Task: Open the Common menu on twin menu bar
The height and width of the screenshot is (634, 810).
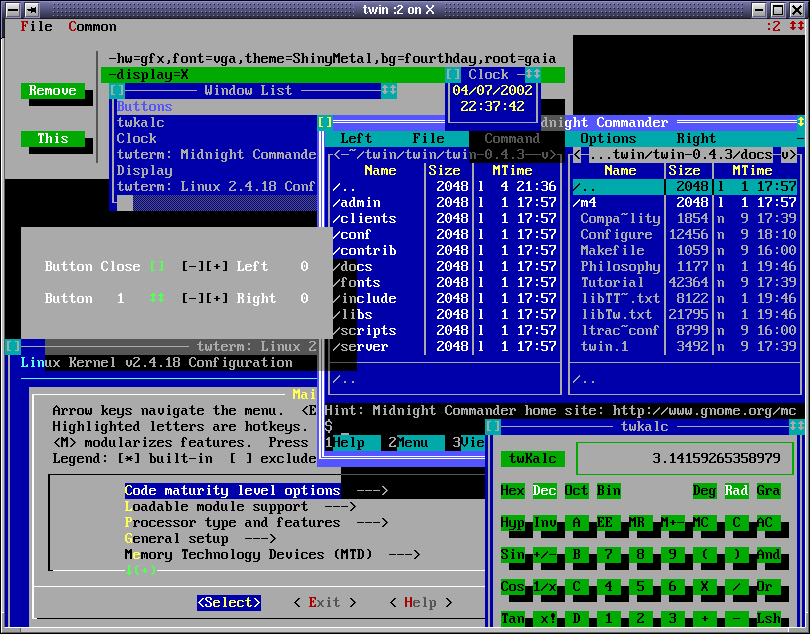Action: tap(92, 27)
